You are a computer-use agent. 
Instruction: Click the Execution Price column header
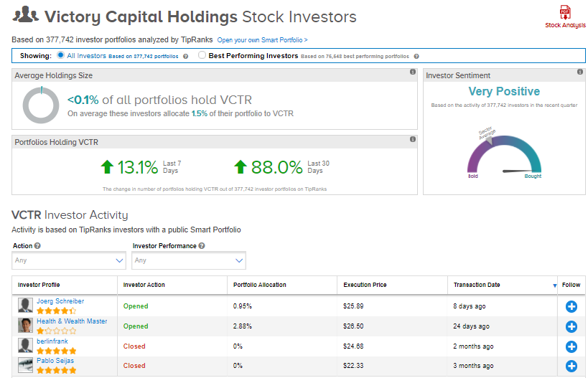(365, 285)
